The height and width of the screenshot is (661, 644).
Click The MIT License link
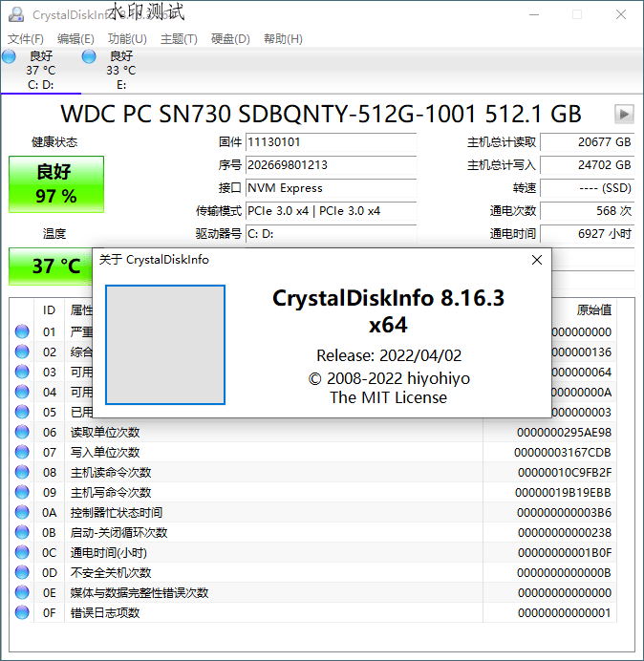pyautogui.click(x=389, y=397)
